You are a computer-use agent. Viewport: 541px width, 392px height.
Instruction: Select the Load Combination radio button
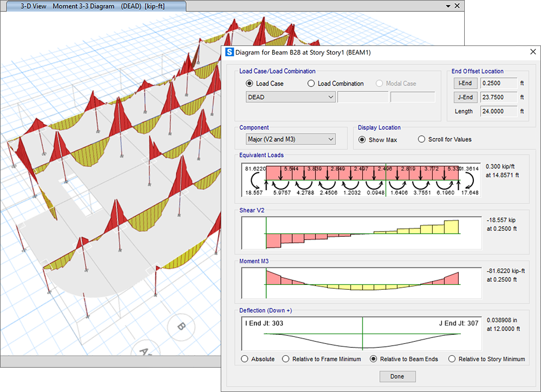click(311, 84)
